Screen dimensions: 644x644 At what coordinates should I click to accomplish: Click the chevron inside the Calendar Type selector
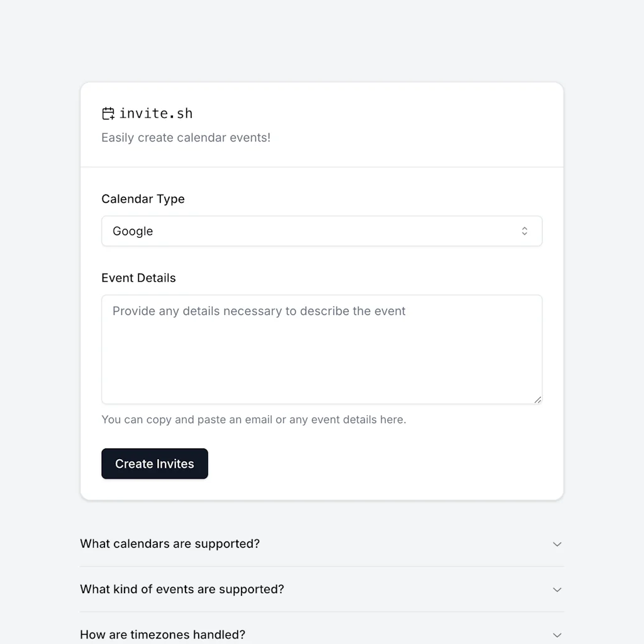(x=525, y=231)
